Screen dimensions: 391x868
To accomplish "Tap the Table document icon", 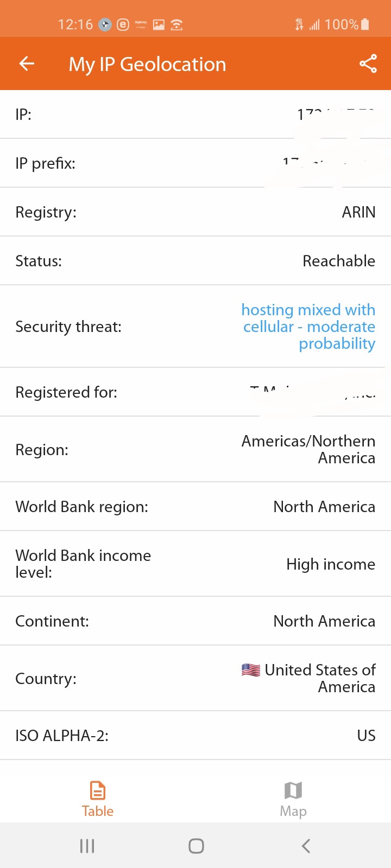I will pos(98,790).
